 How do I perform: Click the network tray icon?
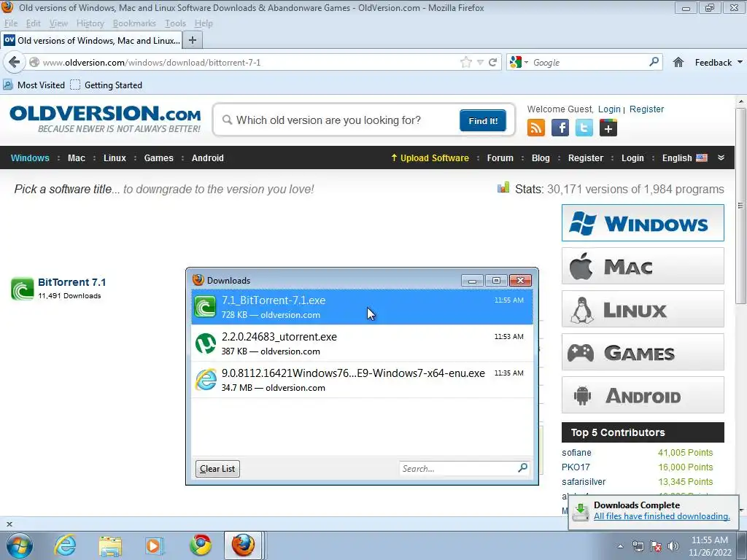point(638,546)
